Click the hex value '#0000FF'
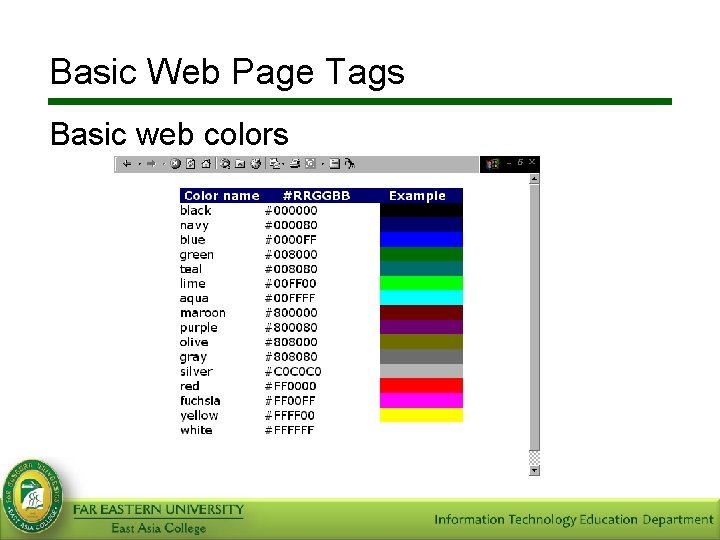This screenshot has width=720, height=540. click(x=291, y=240)
